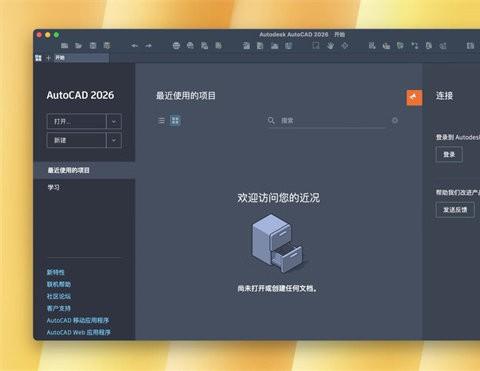Click the magnifier icon in the search bar
Screen dimensions: 480x371
pyautogui.click(x=271, y=120)
